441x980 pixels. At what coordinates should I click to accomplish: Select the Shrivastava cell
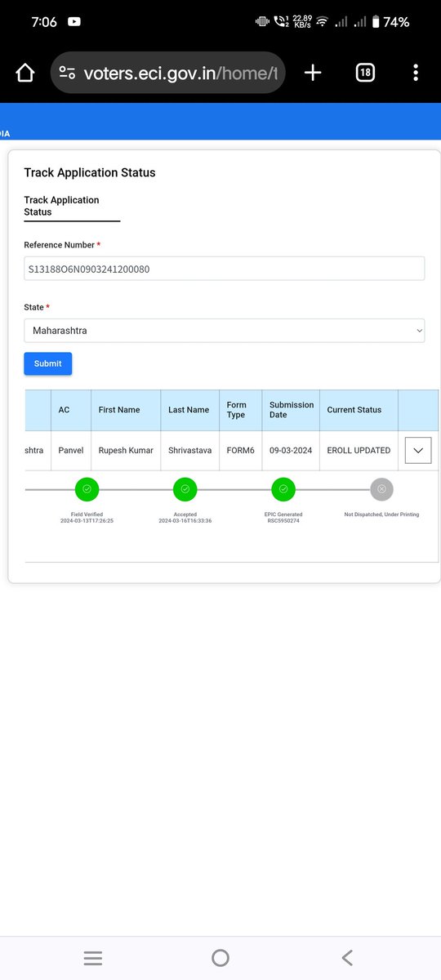click(x=189, y=450)
